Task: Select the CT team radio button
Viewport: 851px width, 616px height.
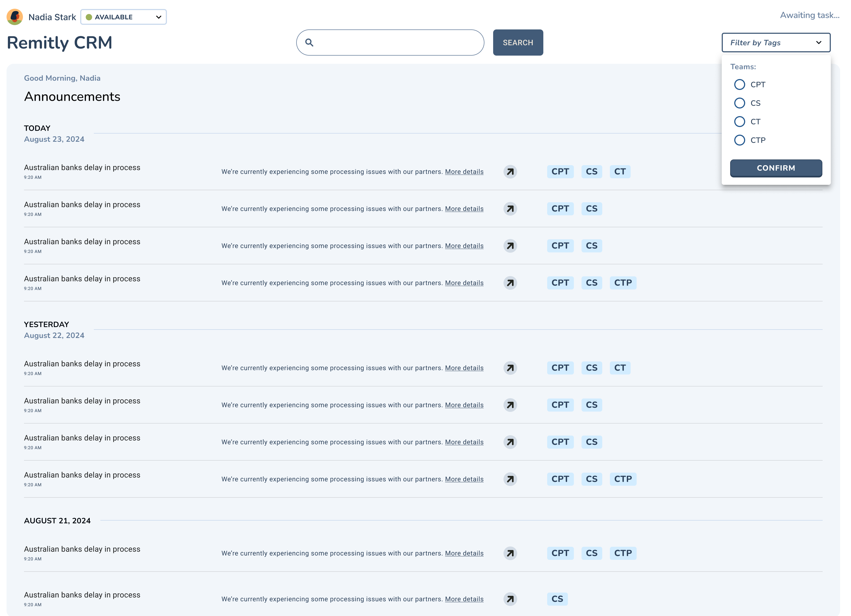Action: [739, 122]
